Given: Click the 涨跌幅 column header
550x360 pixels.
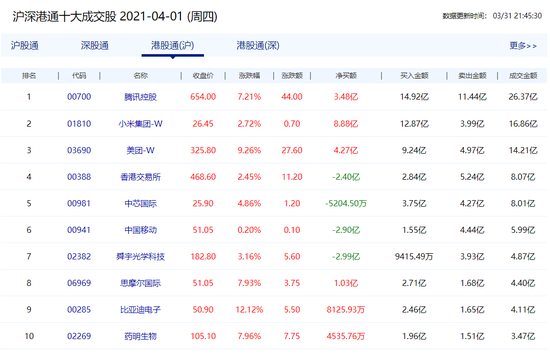Looking at the screenshot, I should pos(249,76).
